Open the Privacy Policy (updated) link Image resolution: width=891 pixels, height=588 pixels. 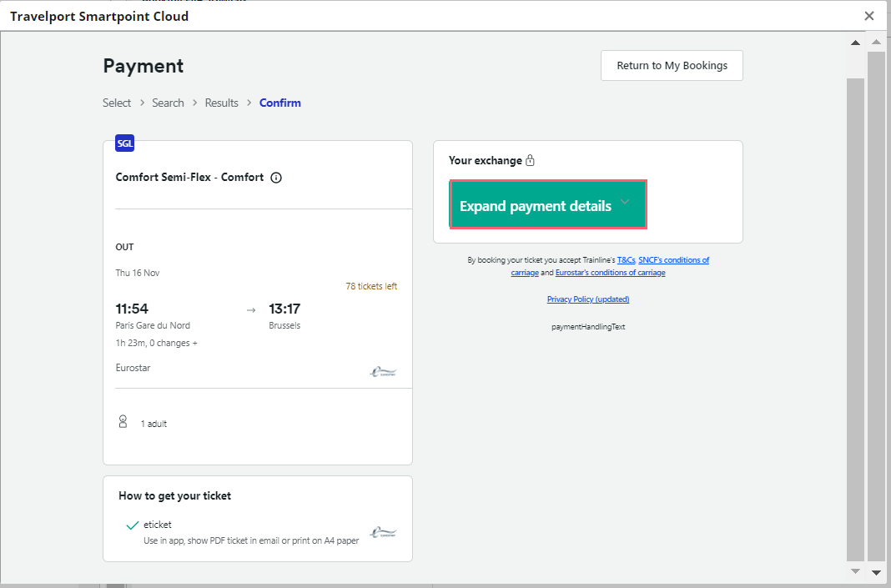coord(588,299)
